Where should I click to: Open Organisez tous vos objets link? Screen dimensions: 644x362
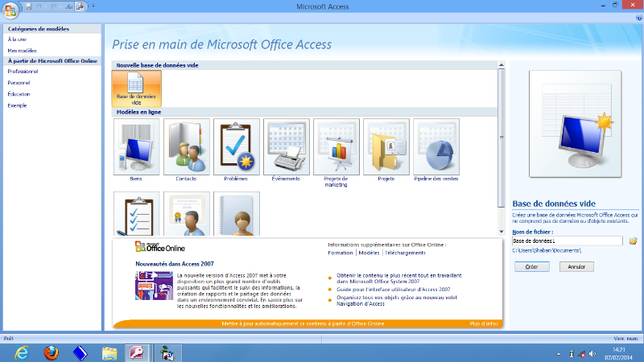pyautogui.click(x=397, y=300)
